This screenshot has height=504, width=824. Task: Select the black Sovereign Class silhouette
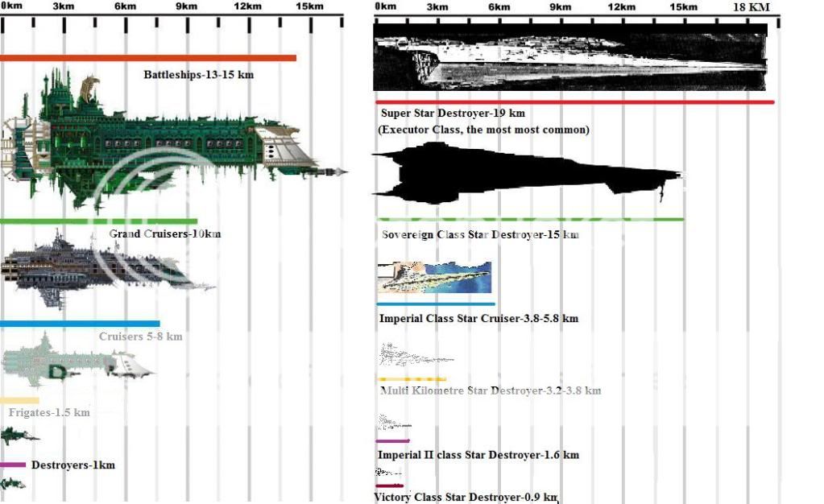click(x=527, y=173)
